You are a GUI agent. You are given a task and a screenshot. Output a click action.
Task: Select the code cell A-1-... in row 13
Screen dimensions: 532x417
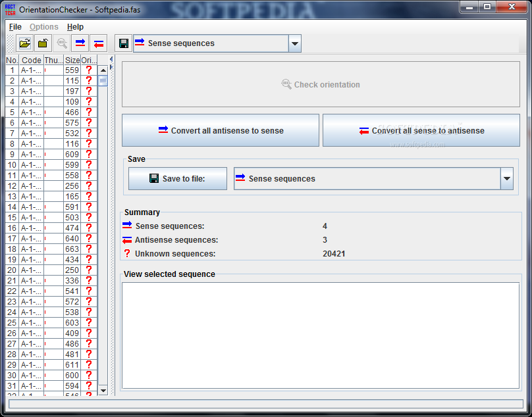(x=32, y=196)
